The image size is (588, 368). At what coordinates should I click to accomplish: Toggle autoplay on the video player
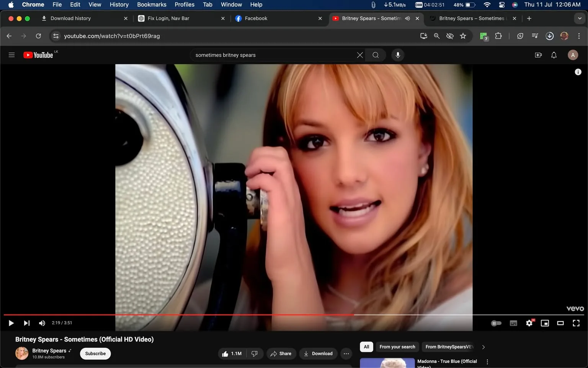click(496, 323)
